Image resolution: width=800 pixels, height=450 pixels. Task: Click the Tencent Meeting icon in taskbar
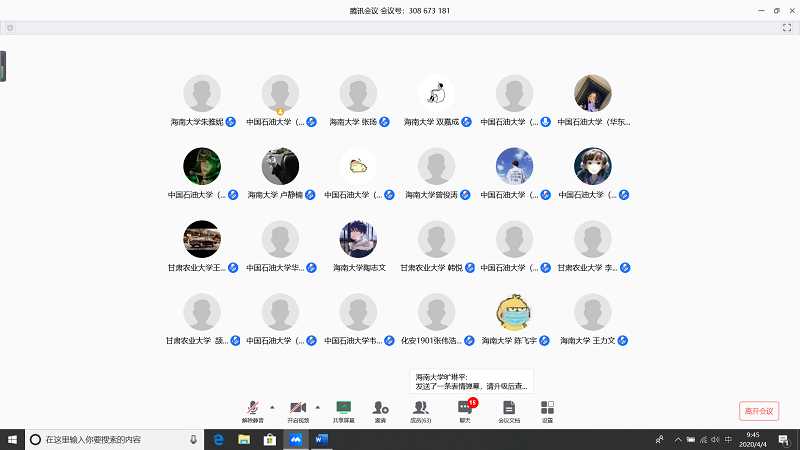[x=296, y=439]
